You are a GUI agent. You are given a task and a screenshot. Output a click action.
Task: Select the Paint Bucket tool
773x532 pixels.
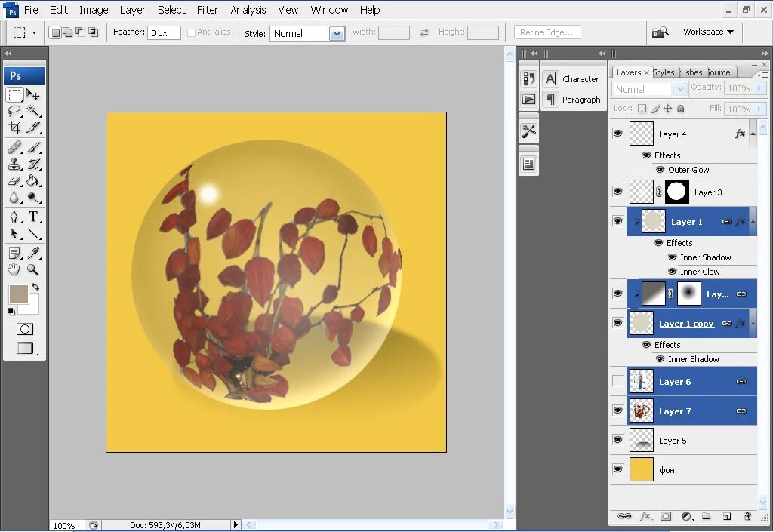pyautogui.click(x=33, y=180)
